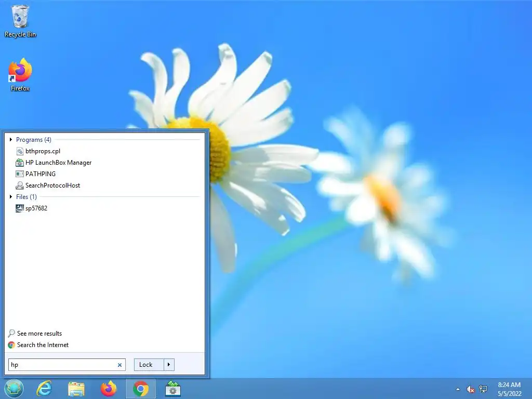Image resolution: width=532 pixels, height=399 pixels.
Task: Click the magnifier icon beside See more results
Action: 11,333
